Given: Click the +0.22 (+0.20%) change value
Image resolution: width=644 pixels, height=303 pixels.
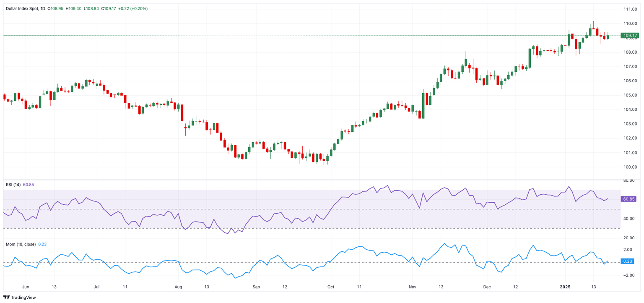Looking at the screenshot, I should (132, 8).
